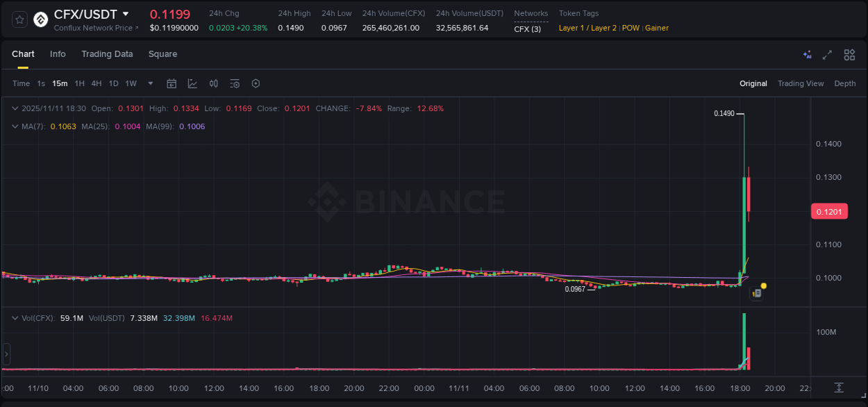The height and width of the screenshot is (407, 868).
Task: Collapse the MA indicator row chevron
Action: (15, 126)
